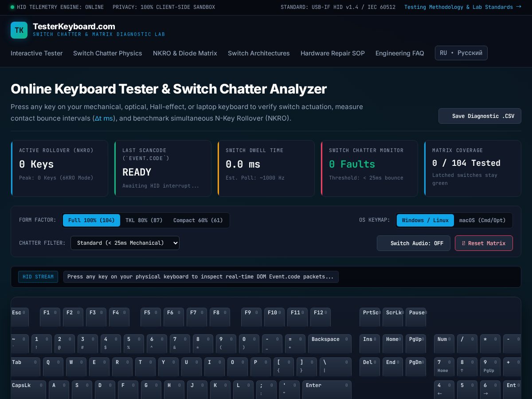Navigate to NKRO & Diode Matrix
The width and height of the screenshot is (532, 399).
(x=185, y=53)
